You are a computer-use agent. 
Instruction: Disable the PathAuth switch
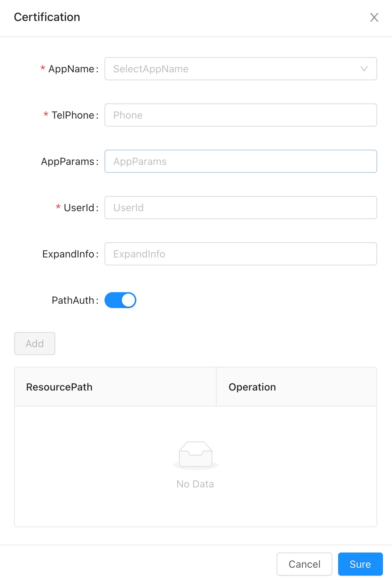[120, 300]
